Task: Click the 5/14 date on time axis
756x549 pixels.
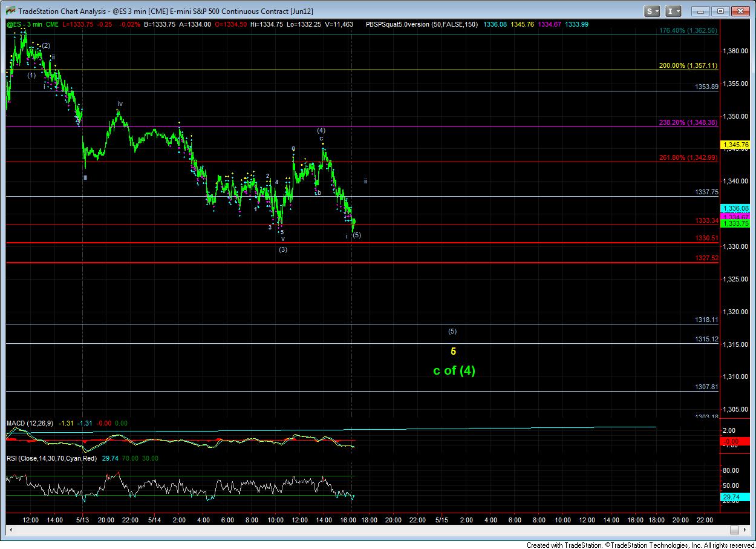Action: [x=154, y=520]
